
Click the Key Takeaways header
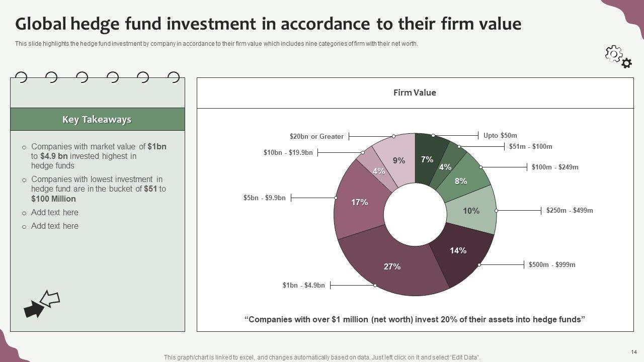pos(97,120)
